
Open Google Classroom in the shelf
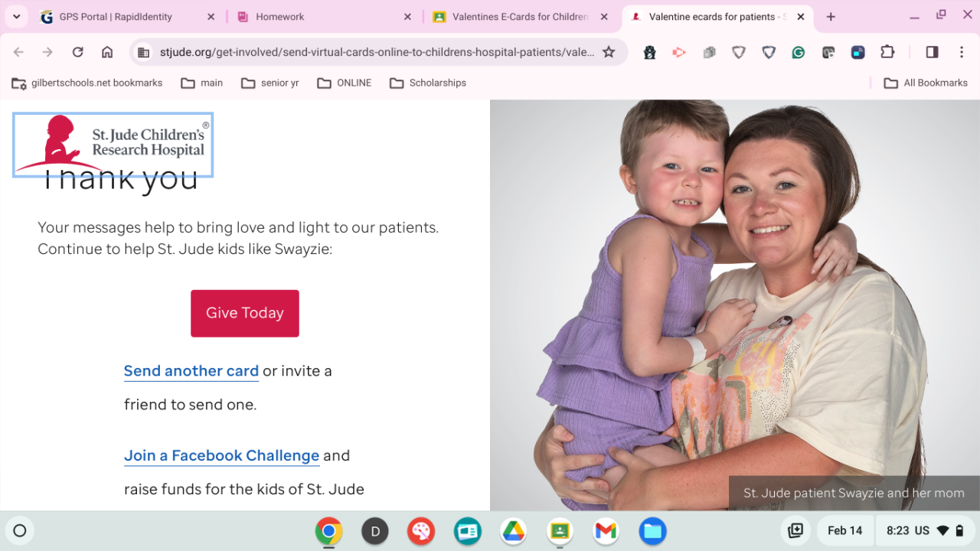click(560, 530)
